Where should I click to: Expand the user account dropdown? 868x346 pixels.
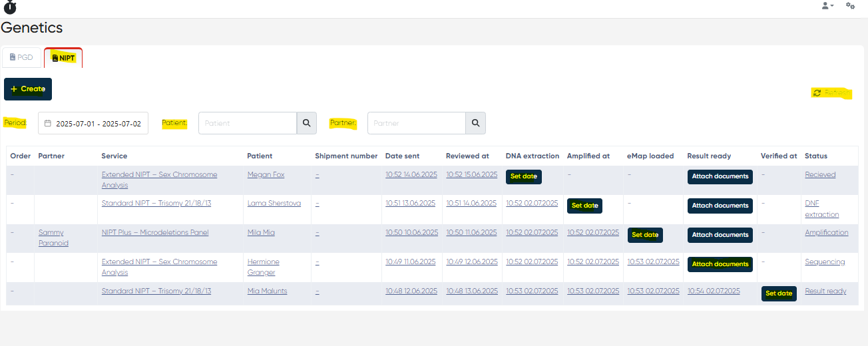pos(827,6)
